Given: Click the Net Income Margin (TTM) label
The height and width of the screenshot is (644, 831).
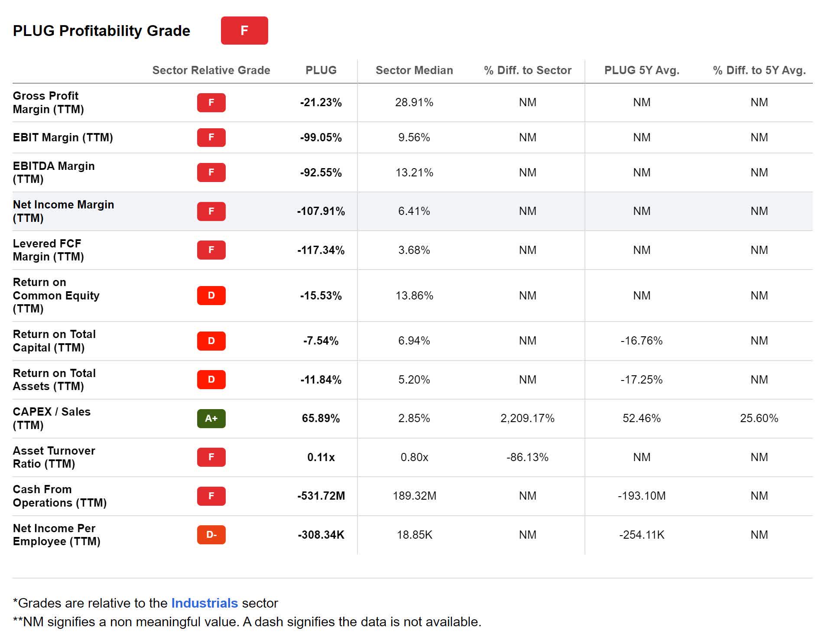Looking at the screenshot, I should 63,211.
